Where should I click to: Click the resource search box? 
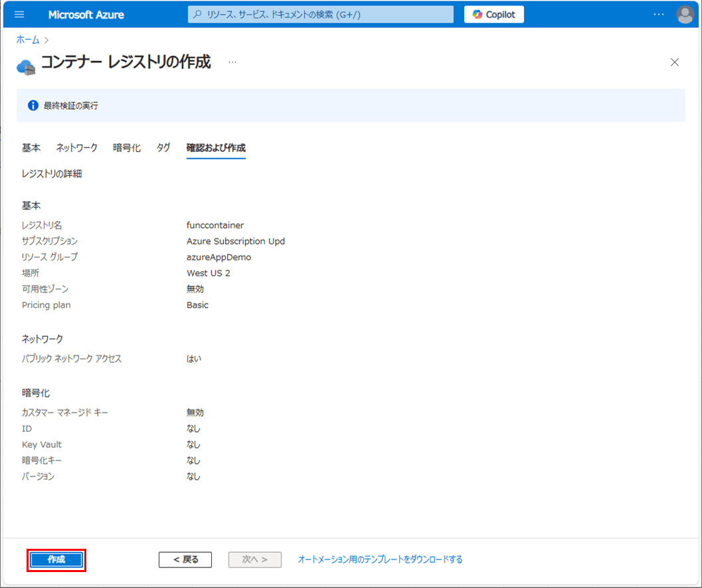tap(321, 15)
